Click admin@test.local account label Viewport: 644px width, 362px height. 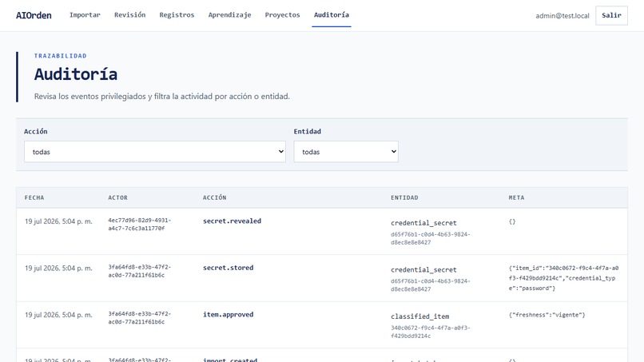(563, 16)
